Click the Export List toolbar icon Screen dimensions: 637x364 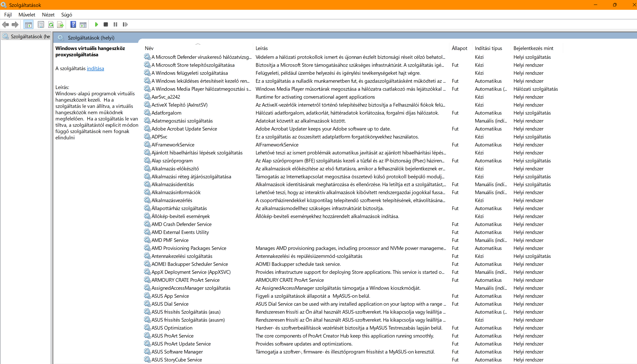pyautogui.click(x=60, y=24)
